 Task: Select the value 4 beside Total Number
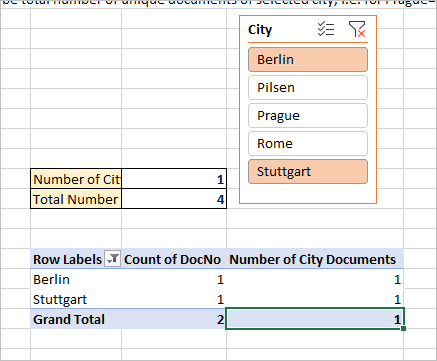tap(174, 199)
